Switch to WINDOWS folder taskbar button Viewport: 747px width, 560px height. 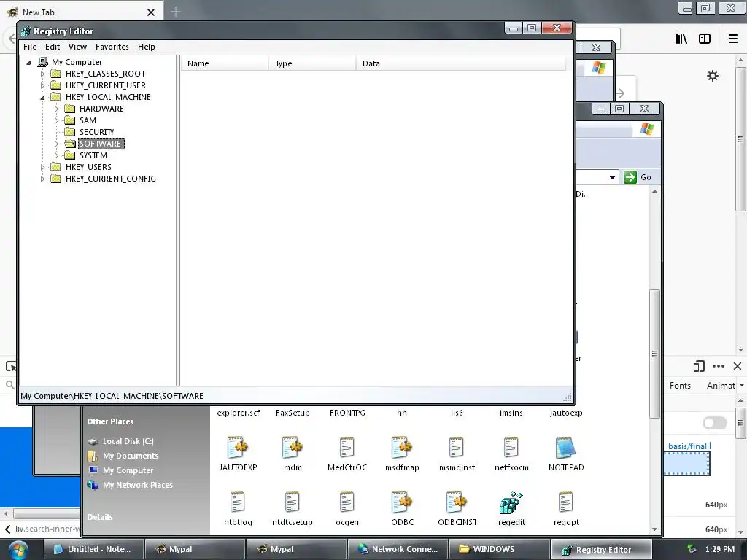coord(499,549)
